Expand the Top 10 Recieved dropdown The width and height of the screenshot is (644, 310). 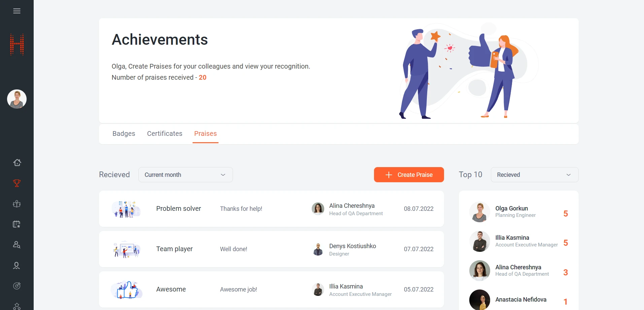(534, 175)
